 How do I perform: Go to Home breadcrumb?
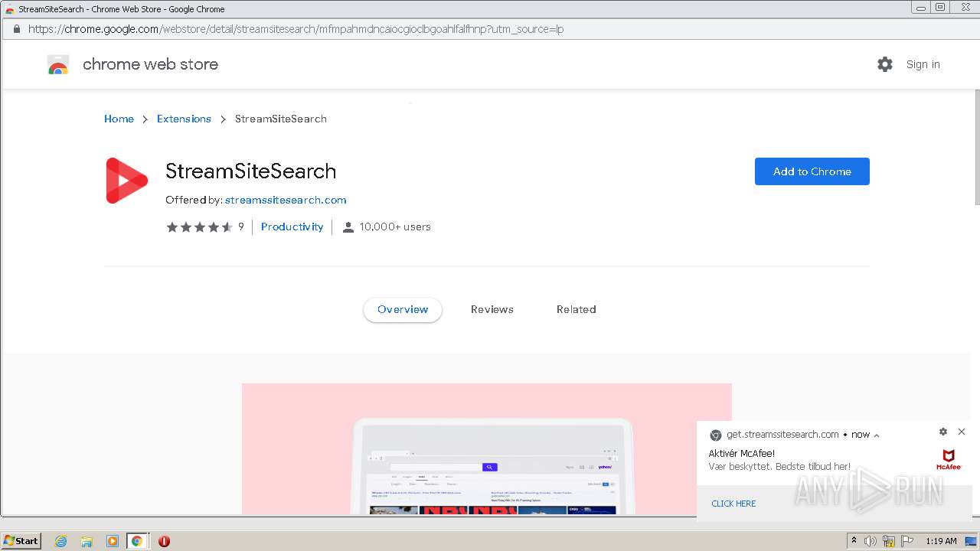click(119, 119)
